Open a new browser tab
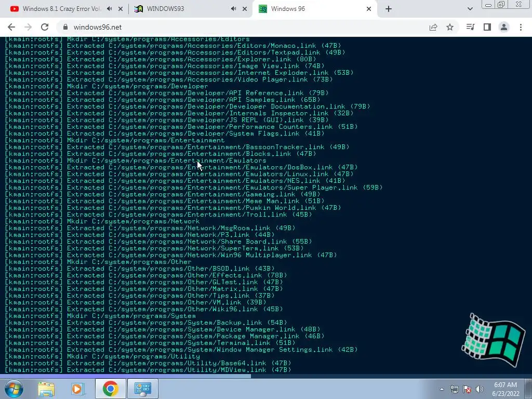This screenshot has width=532, height=399. coord(389,9)
